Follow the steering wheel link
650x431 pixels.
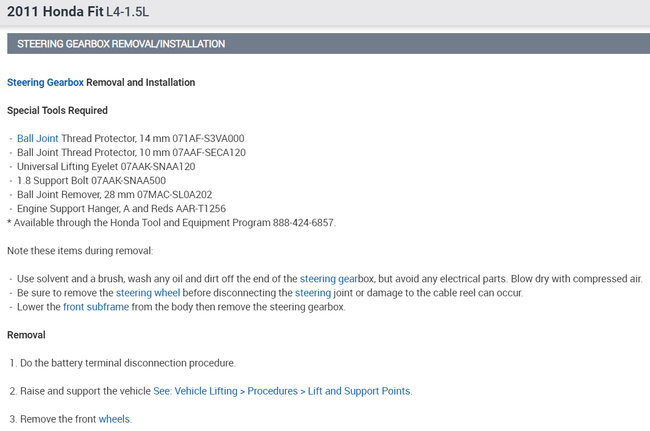click(x=147, y=292)
